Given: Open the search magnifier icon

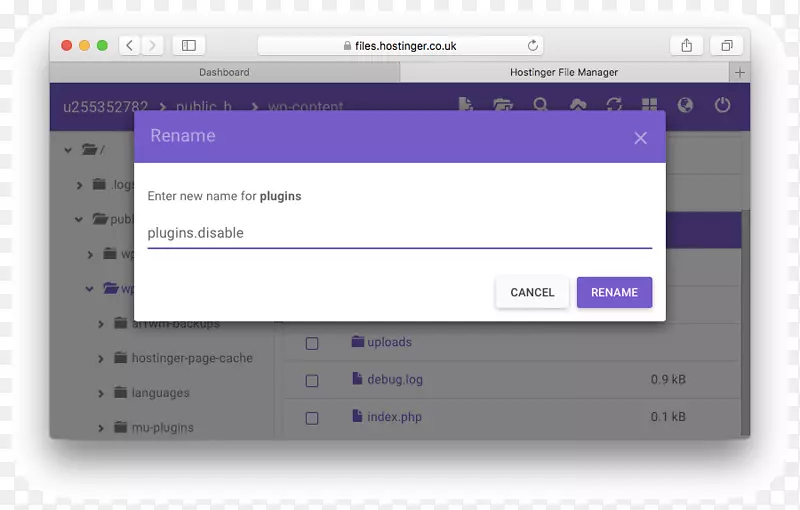Looking at the screenshot, I should click(540, 105).
